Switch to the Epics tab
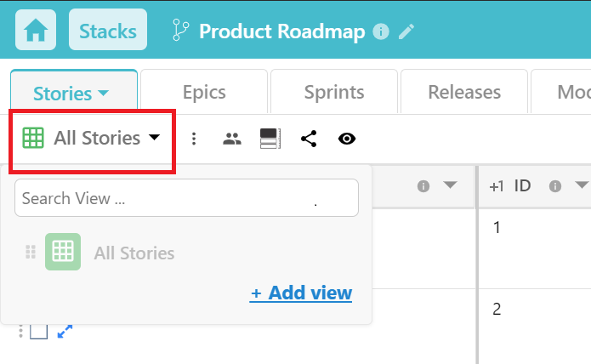Image resolution: width=591 pixels, height=364 pixels. (x=204, y=92)
